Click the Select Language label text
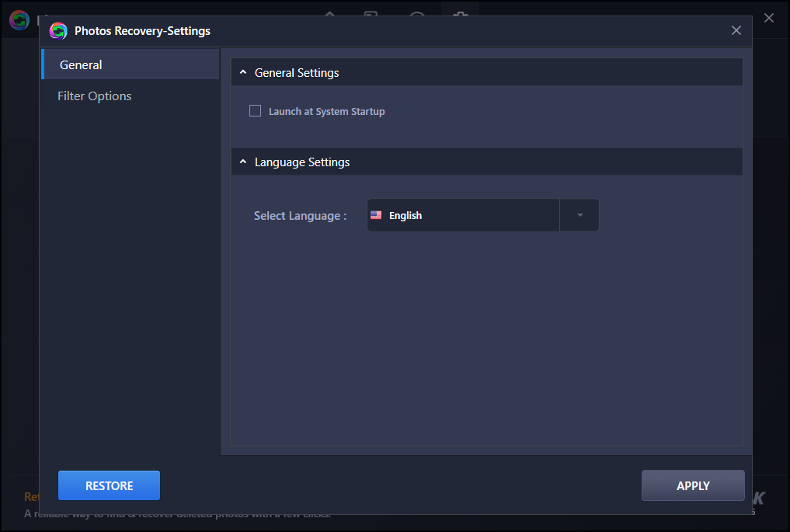The height and width of the screenshot is (532, 790). coord(300,216)
